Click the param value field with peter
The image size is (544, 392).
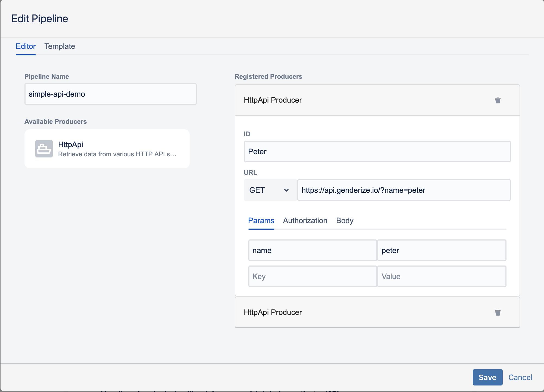click(442, 250)
